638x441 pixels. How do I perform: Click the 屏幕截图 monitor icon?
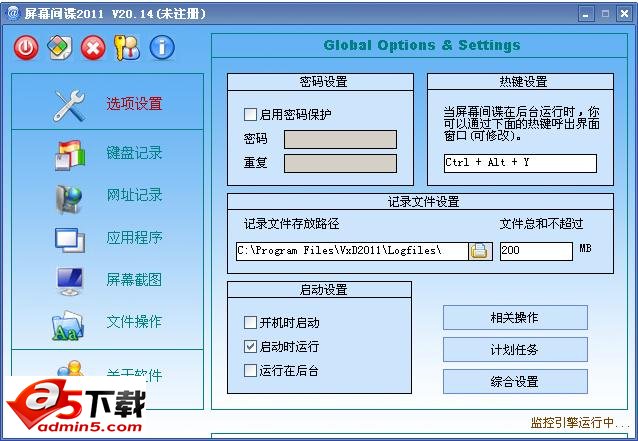click(70, 281)
